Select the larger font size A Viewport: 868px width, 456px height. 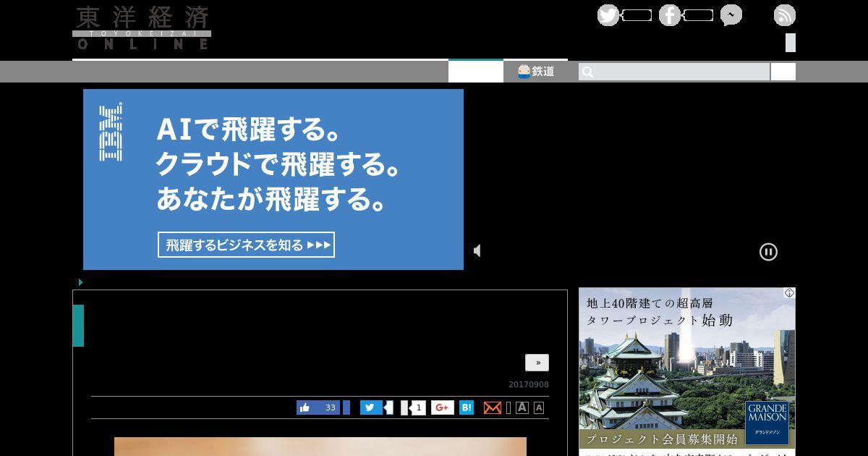522,408
